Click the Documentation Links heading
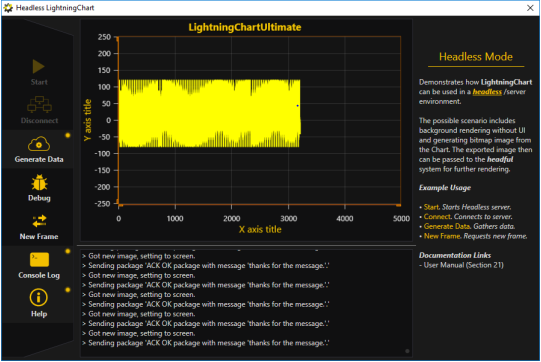541x362 pixels. [x=455, y=255]
